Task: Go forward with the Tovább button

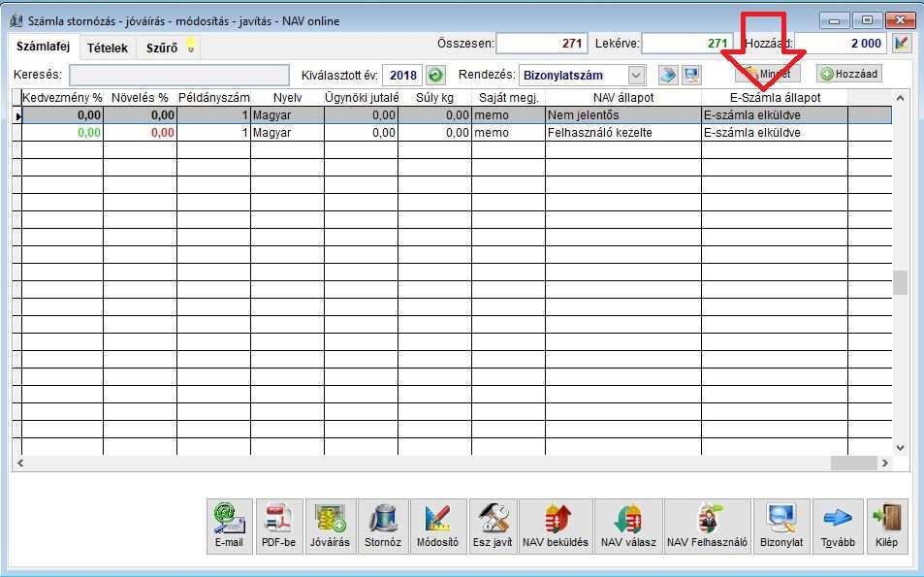Action: point(838,527)
